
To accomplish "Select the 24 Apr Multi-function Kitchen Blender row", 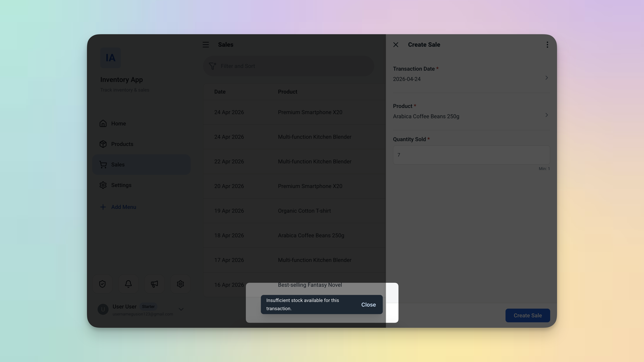I will pyautogui.click(x=294, y=137).
